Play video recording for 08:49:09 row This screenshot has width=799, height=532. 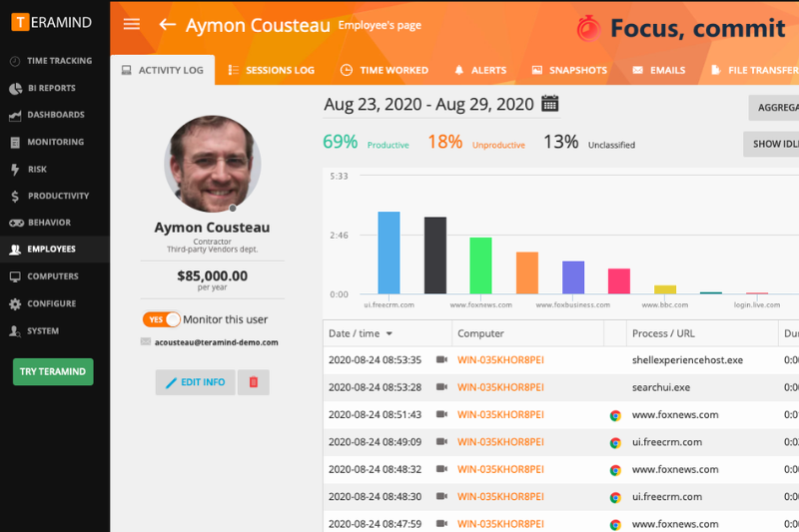(441, 441)
